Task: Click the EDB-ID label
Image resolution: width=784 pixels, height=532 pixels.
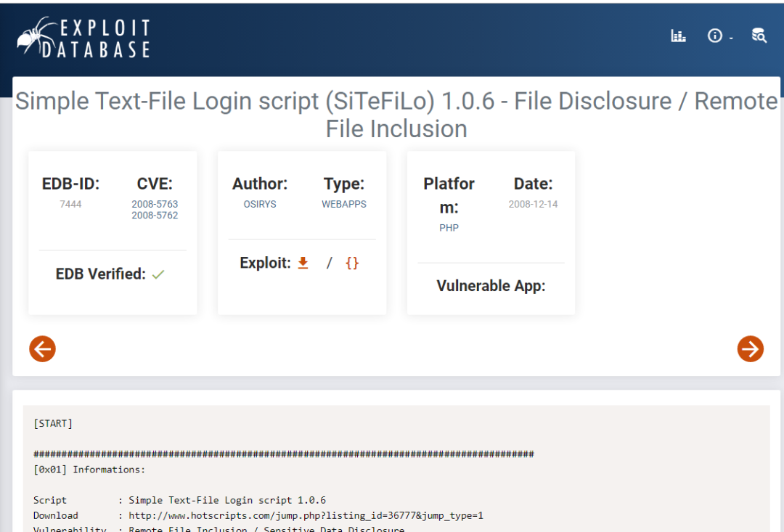Action: [70, 184]
